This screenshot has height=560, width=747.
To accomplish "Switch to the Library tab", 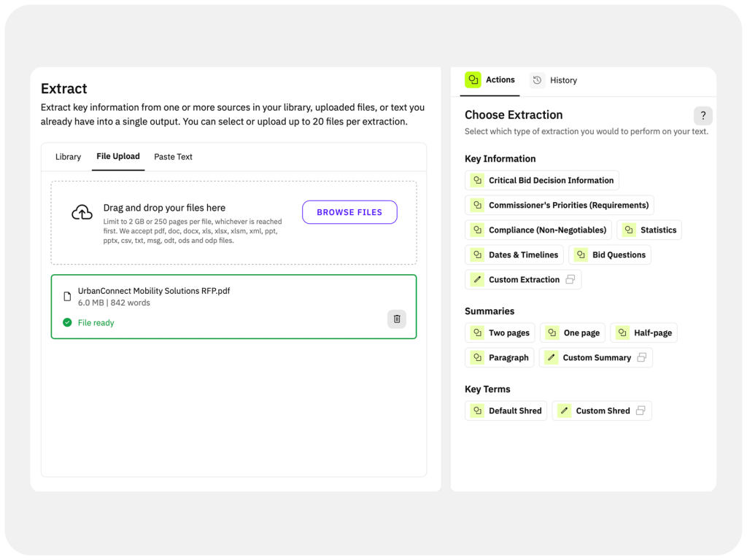I will [68, 157].
